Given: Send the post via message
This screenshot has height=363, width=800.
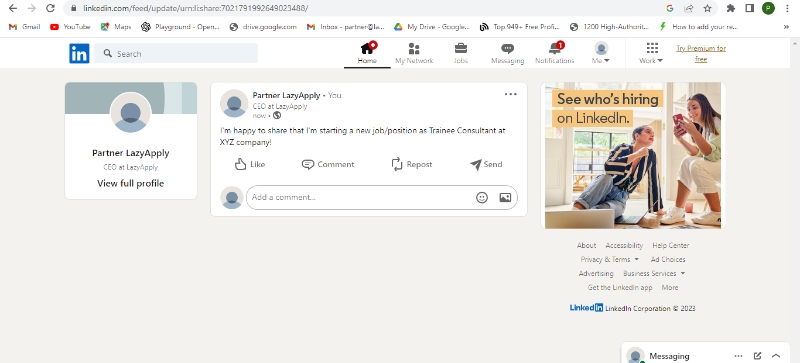Looking at the screenshot, I should [x=486, y=164].
